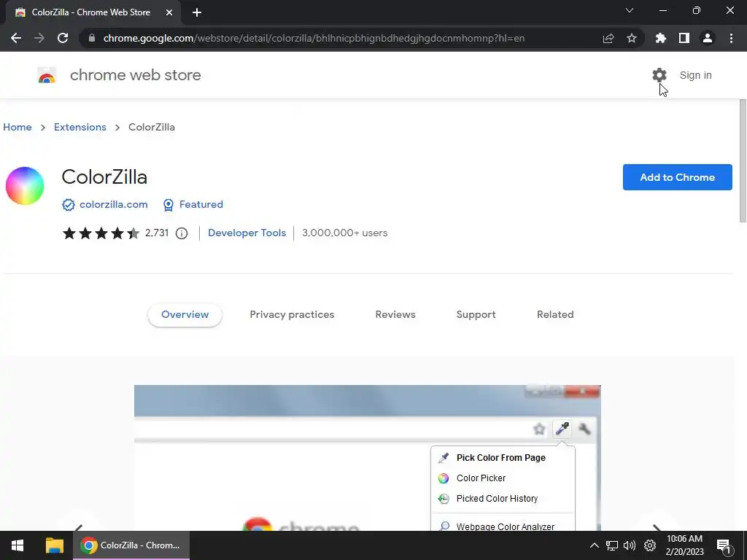Open the Featured badge link

point(201,204)
